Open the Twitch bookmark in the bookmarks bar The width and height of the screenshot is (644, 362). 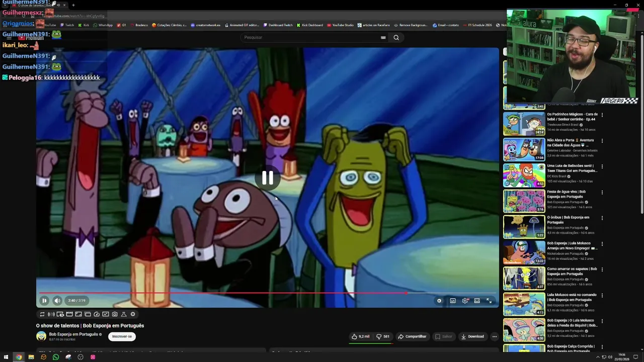point(67,25)
